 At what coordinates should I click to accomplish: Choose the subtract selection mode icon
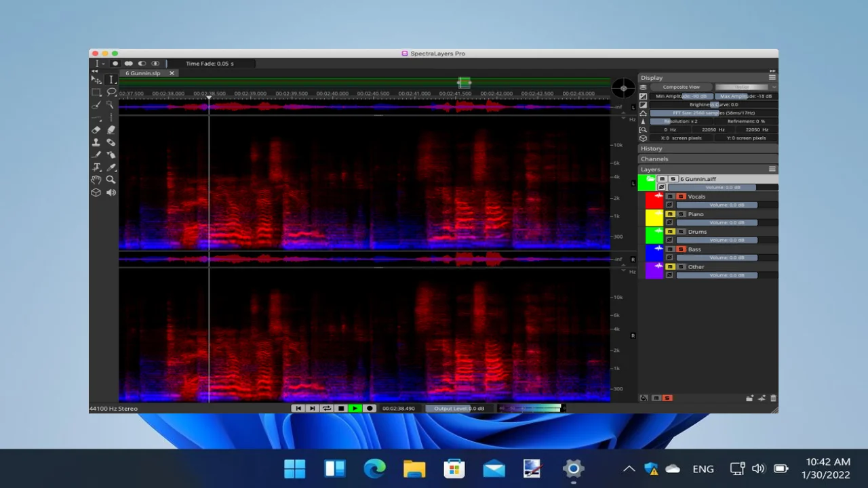[142, 64]
